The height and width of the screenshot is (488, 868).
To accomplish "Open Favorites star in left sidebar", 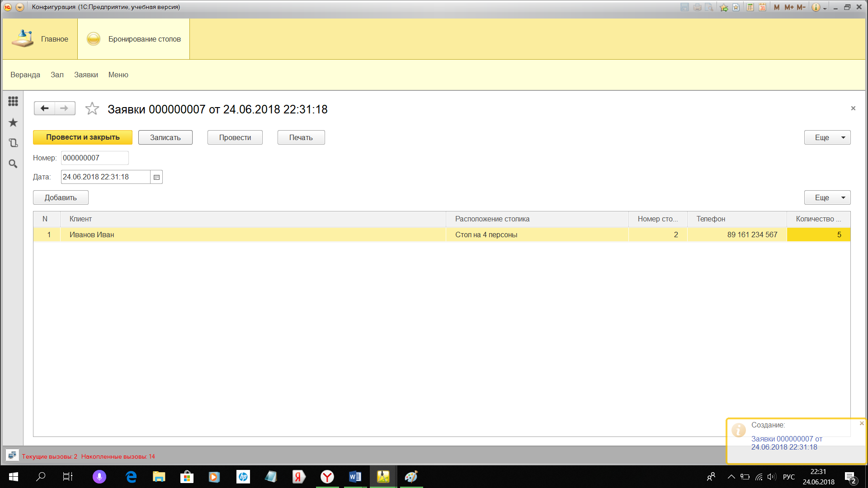I will (x=13, y=122).
